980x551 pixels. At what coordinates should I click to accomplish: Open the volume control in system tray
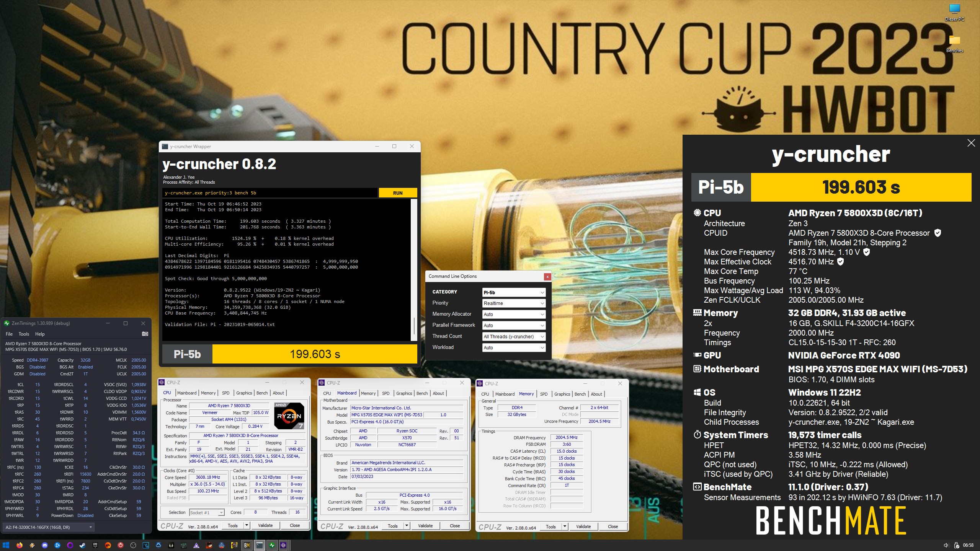(x=946, y=545)
